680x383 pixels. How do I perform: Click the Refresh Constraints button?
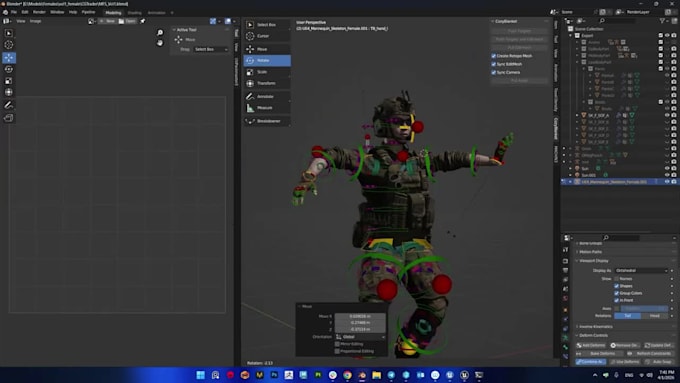coord(650,354)
